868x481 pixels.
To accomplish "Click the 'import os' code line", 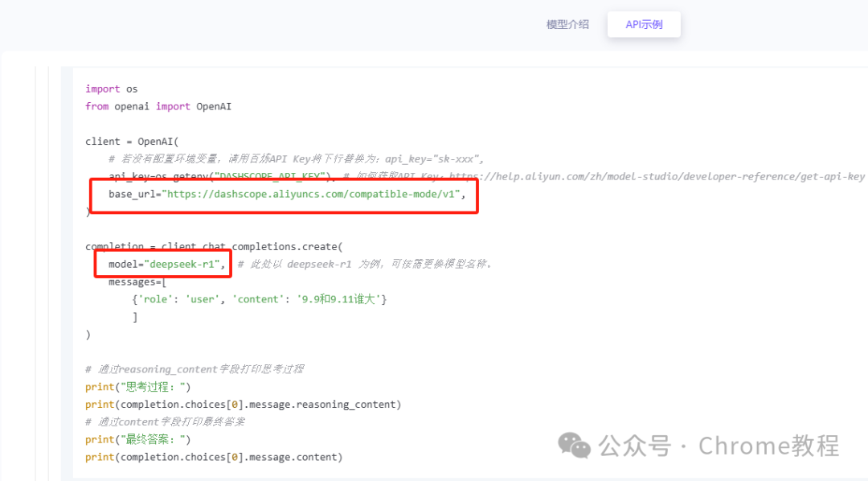I will (x=111, y=88).
